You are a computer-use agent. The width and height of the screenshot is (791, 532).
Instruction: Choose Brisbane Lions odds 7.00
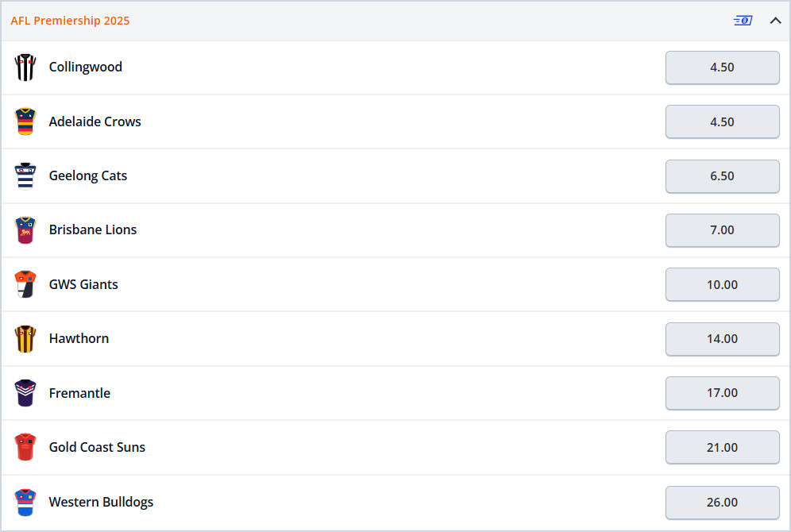(x=723, y=230)
